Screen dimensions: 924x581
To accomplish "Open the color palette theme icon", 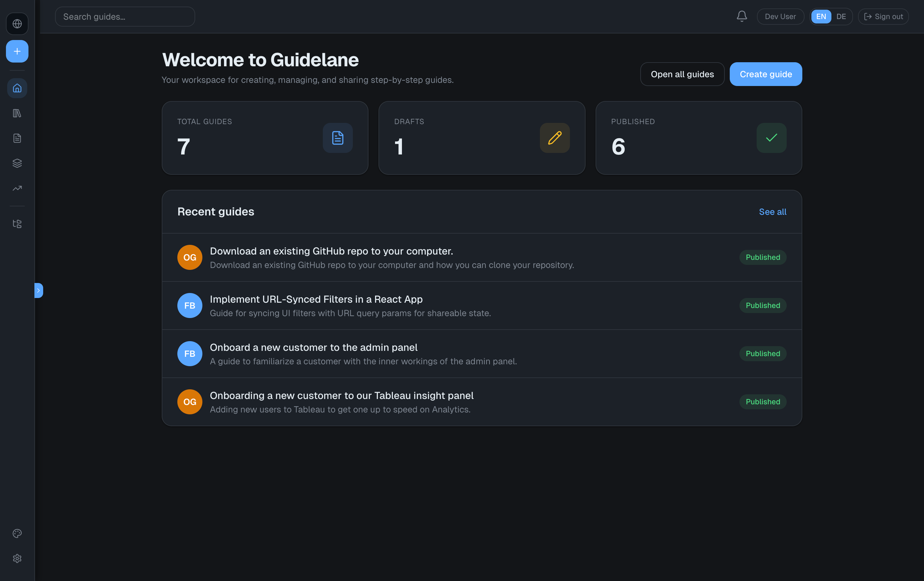I will (17, 533).
